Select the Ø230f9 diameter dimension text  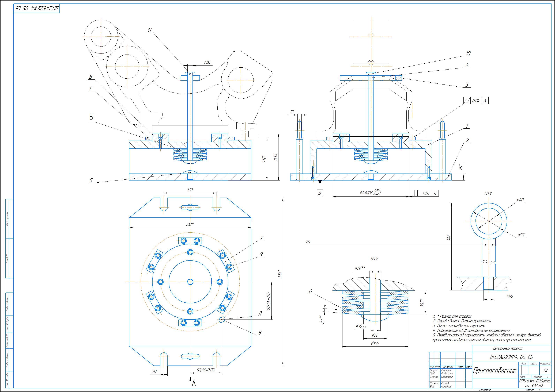tap(370, 192)
